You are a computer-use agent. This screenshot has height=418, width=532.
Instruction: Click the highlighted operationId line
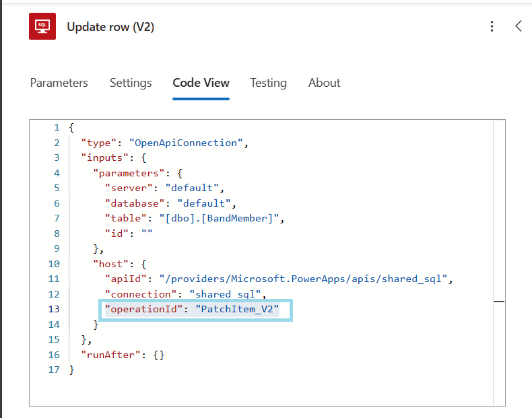click(x=192, y=309)
